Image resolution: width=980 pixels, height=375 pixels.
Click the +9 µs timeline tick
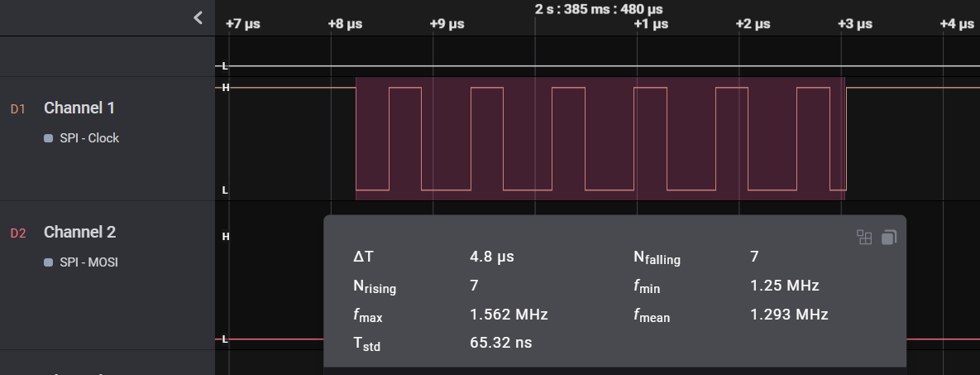point(447,24)
